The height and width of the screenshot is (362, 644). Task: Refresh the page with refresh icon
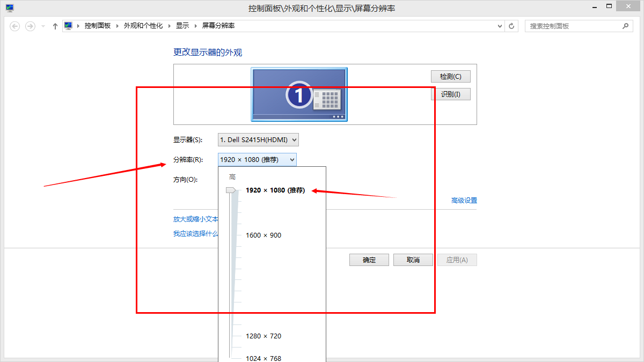point(512,26)
